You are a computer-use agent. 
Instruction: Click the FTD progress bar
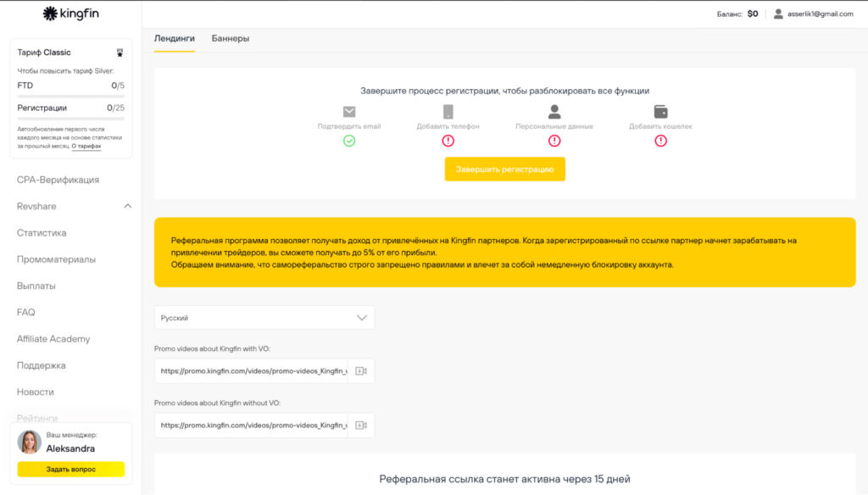[71, 97]
